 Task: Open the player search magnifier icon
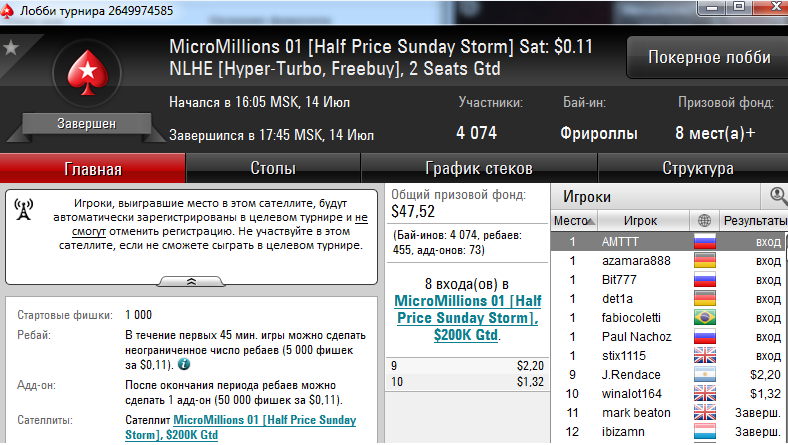[778, 196]
